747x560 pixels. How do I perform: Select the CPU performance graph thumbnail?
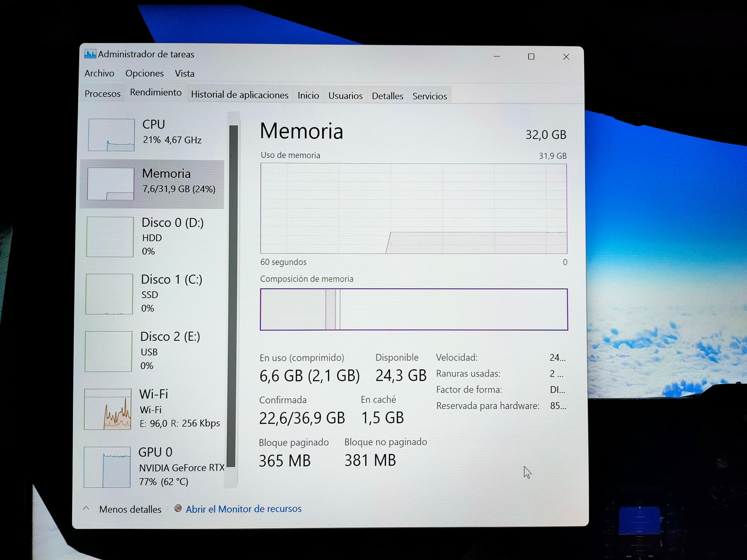(x=111, y=135)
